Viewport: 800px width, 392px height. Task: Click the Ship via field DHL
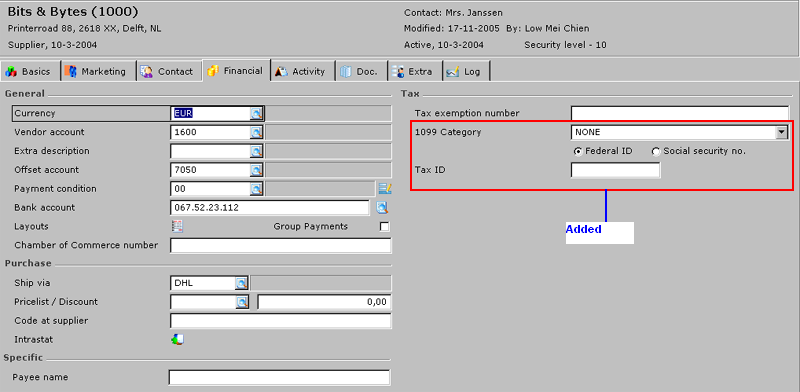[203, 283]
